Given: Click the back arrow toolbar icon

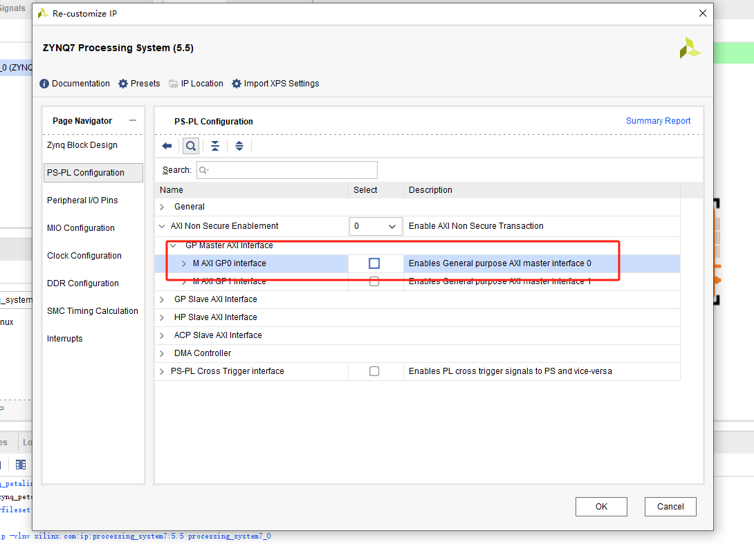Looking at the screenshot, I should pos(167,146).
